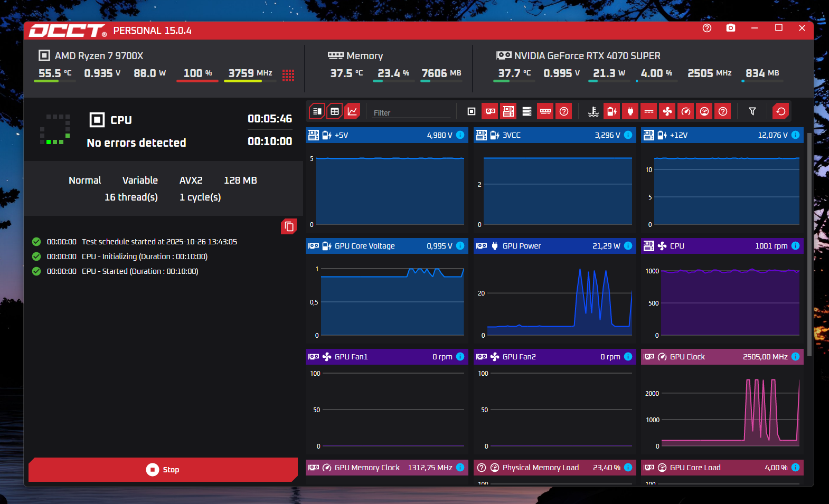Stop the running CPU test

(163, 470)
